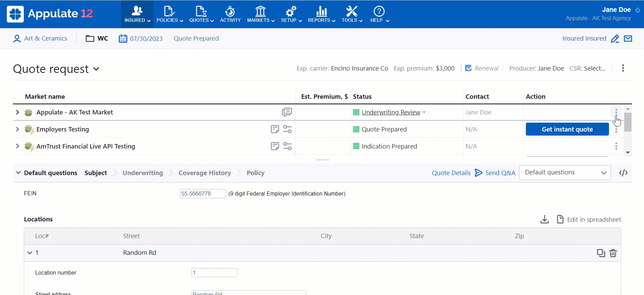Click the 07/30/2023 date link
Image resolution: width=644 pixels, height=295 pixels.
(x=146, y=38)
